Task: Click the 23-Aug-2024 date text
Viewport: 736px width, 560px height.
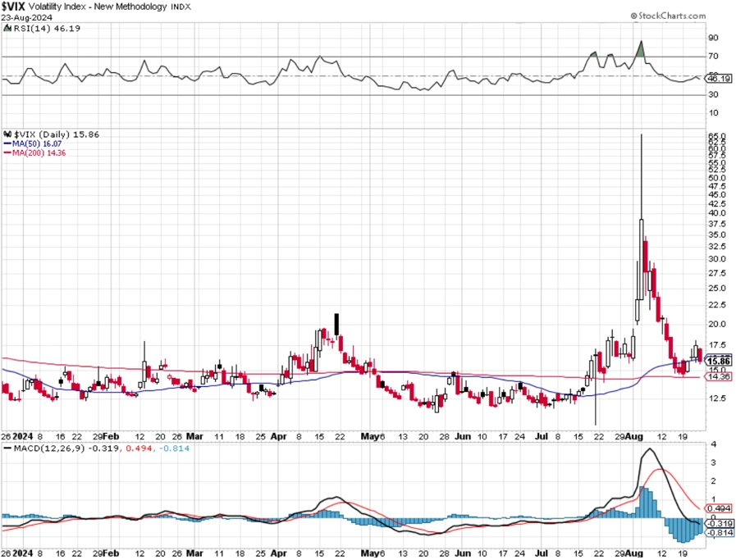Action: [27, 17]
